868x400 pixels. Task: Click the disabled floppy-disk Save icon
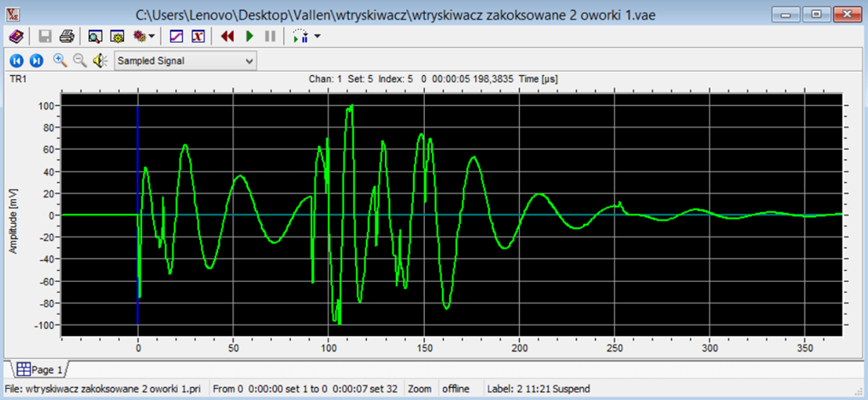tap(45, 37)
